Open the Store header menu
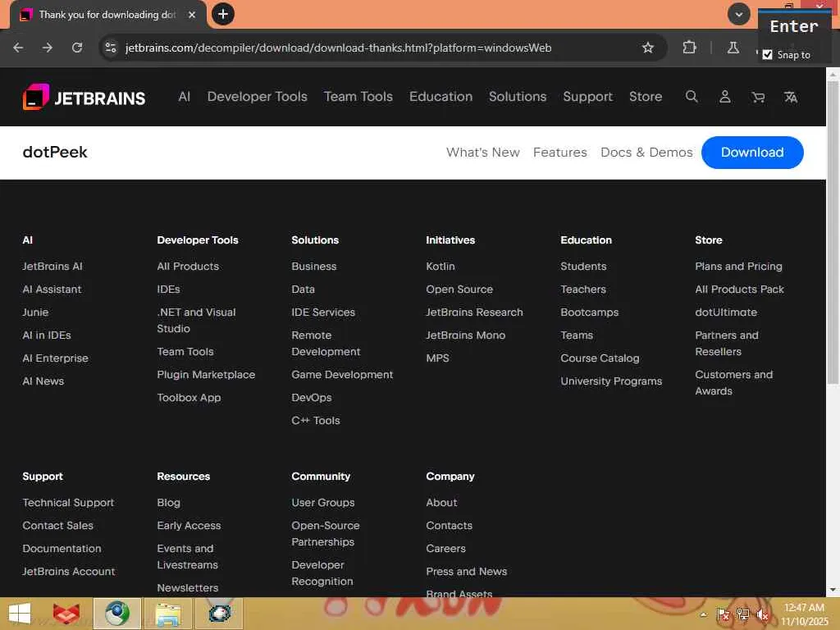This screenshot has height=630, width=840. (x=646, y=97)
